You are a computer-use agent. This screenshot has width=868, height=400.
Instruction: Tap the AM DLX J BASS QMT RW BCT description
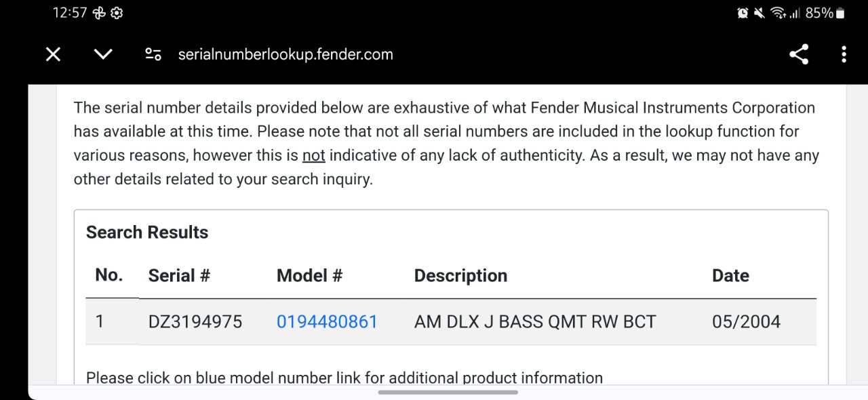[535, 321]
